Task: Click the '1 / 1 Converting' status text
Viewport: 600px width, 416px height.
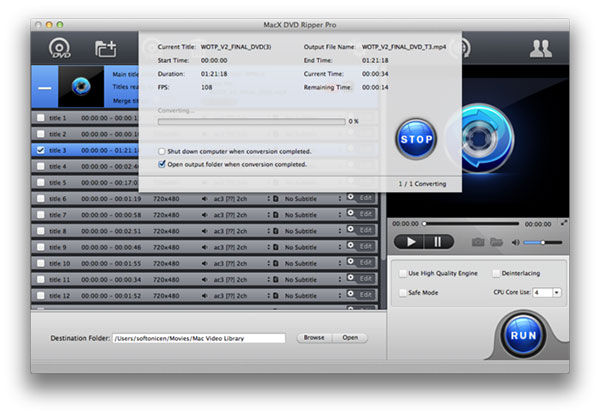Action: click(x=422, y=184)
